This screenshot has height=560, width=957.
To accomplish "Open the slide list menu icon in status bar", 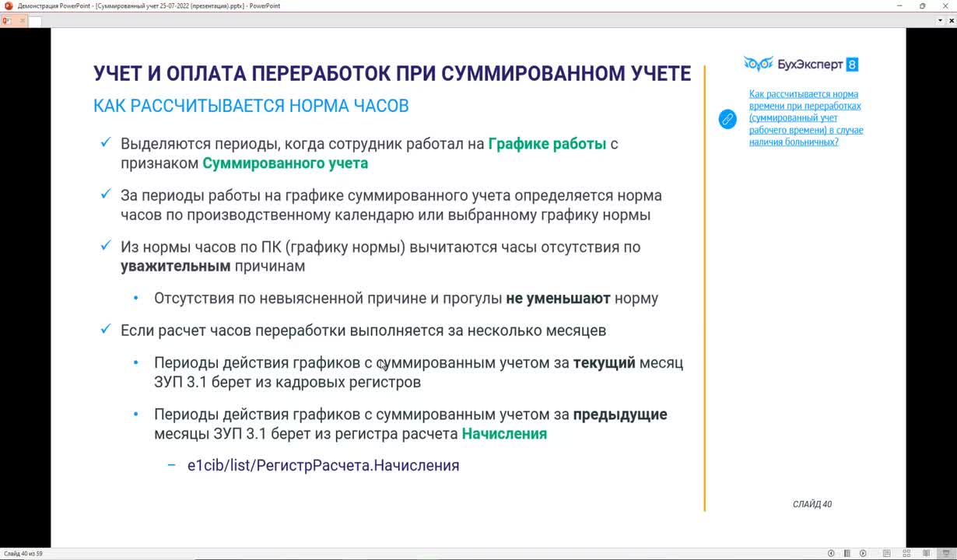I will (x=847, y=553).
